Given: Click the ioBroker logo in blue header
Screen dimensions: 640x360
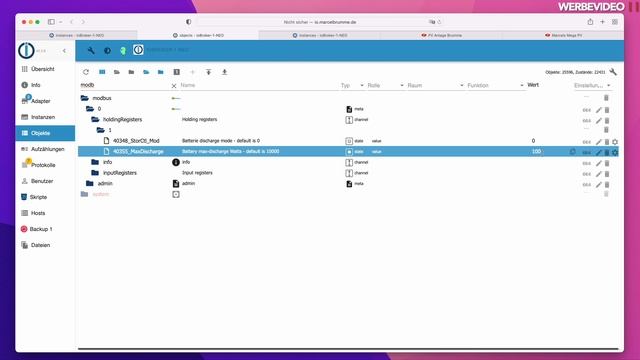Looking at the screenshot, I should (138, 50).
